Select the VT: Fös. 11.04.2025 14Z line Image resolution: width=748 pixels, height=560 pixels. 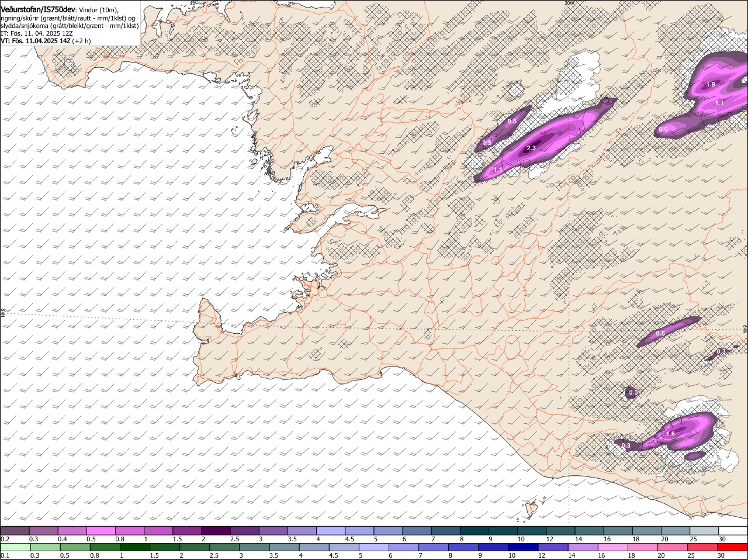click(46, 41)
